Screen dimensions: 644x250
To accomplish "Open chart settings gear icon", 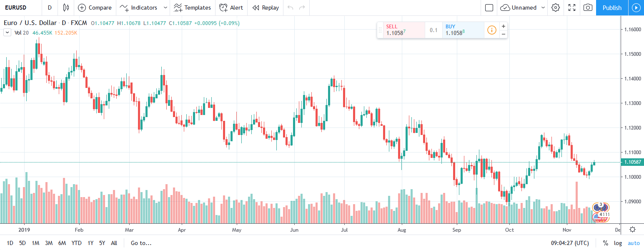I will pos(555,7).
